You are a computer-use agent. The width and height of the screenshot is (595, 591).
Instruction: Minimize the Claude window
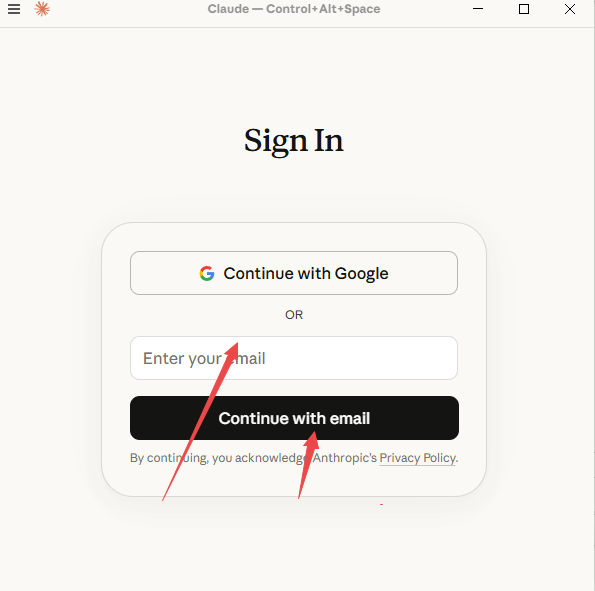point(478,9)
